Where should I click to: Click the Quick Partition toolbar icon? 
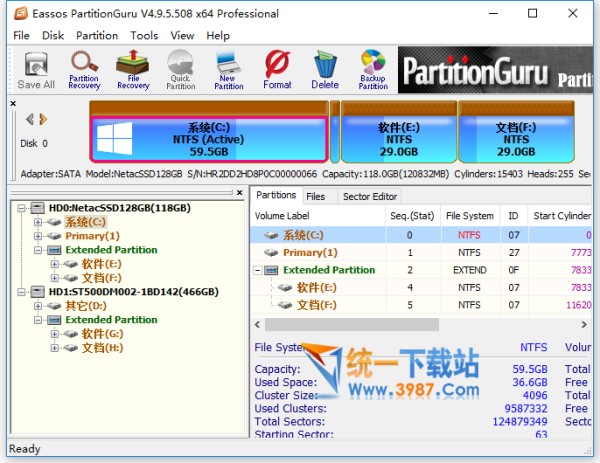coord(181,70)
